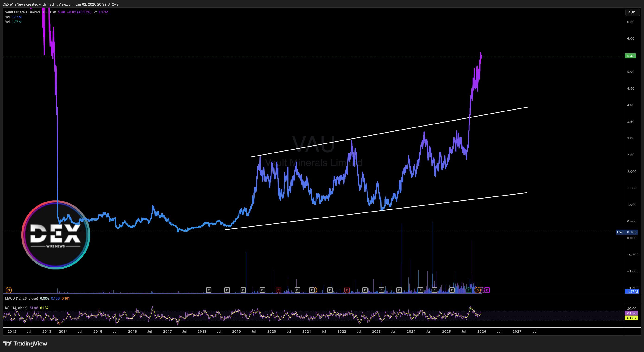The width and height of the screenshot is (644, 352).
Task: Click the first gray E marker near 2018
Action: click(x=208, y=290)
